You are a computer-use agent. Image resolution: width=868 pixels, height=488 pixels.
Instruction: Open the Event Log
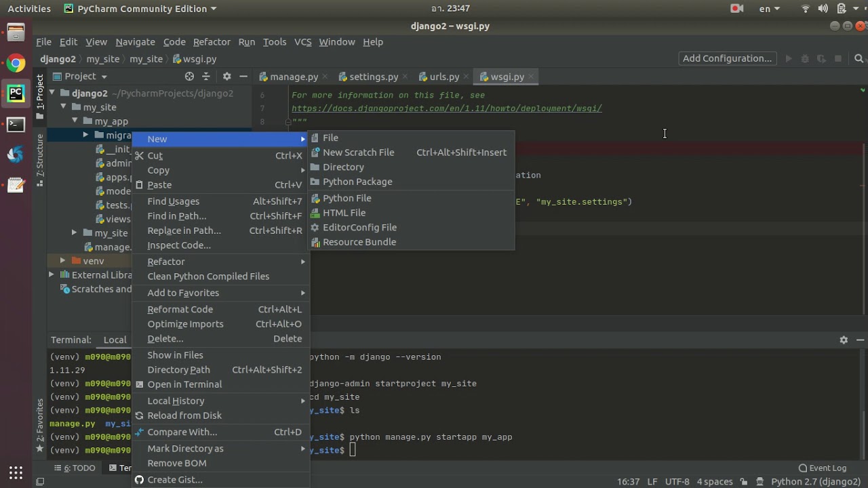(x=822, y=468)
